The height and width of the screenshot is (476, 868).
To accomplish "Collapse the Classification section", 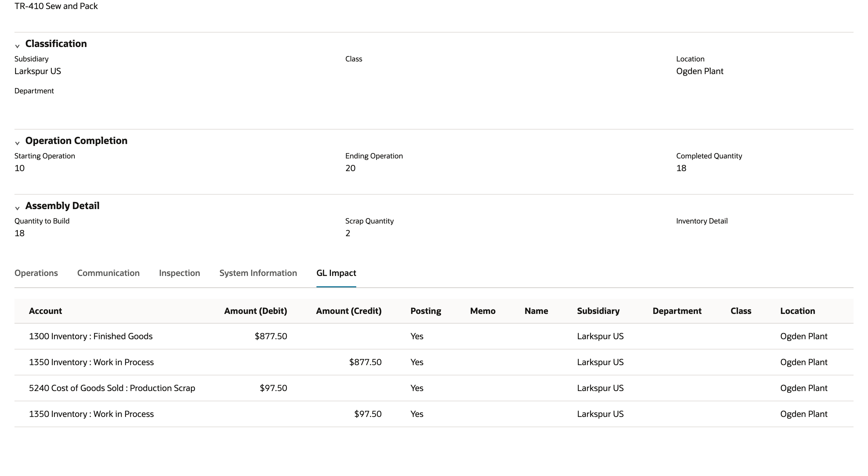I will point(17,46).
